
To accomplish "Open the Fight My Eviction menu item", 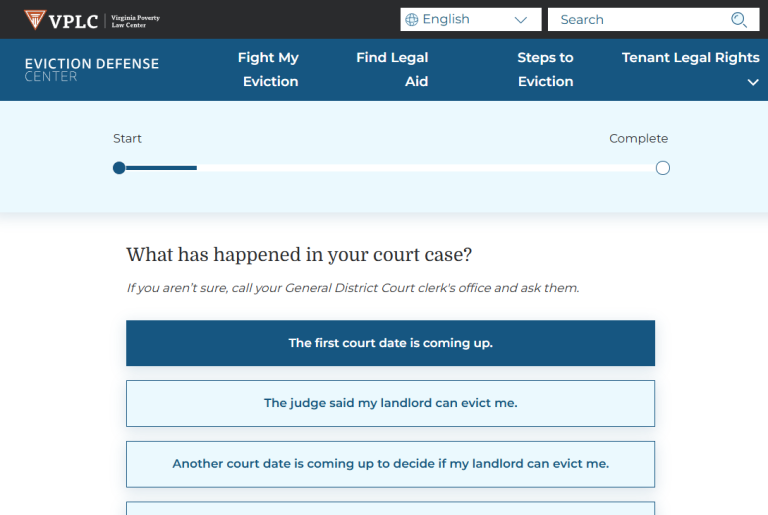I will click(269, 69).
